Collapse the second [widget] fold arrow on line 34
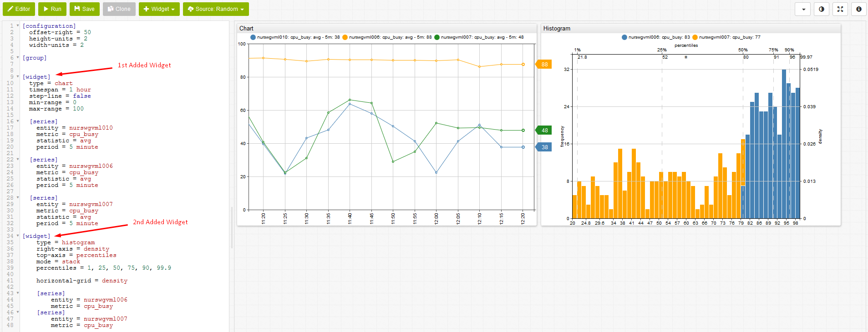 point(18,236)
